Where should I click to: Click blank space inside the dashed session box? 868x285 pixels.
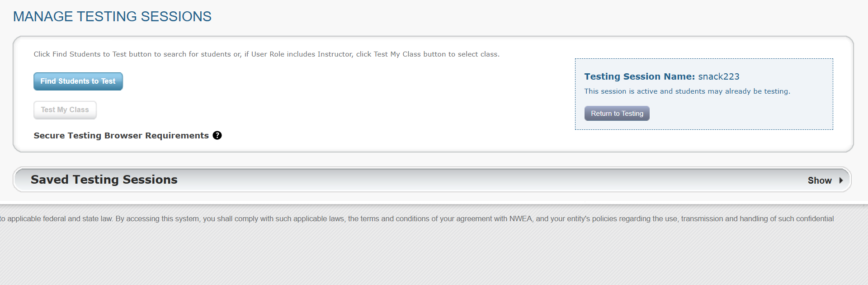coord(741,113)
